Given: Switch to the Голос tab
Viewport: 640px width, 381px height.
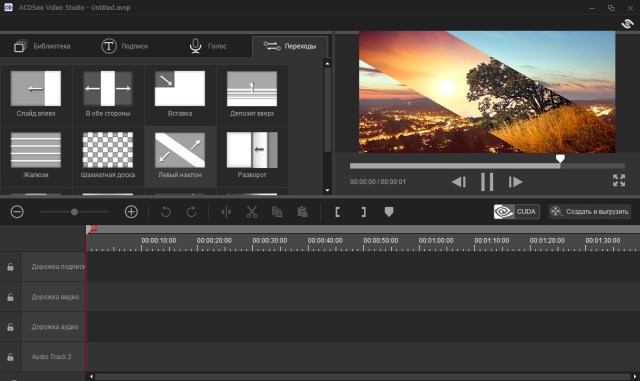Looking at the screenshot, I should 208,46.
